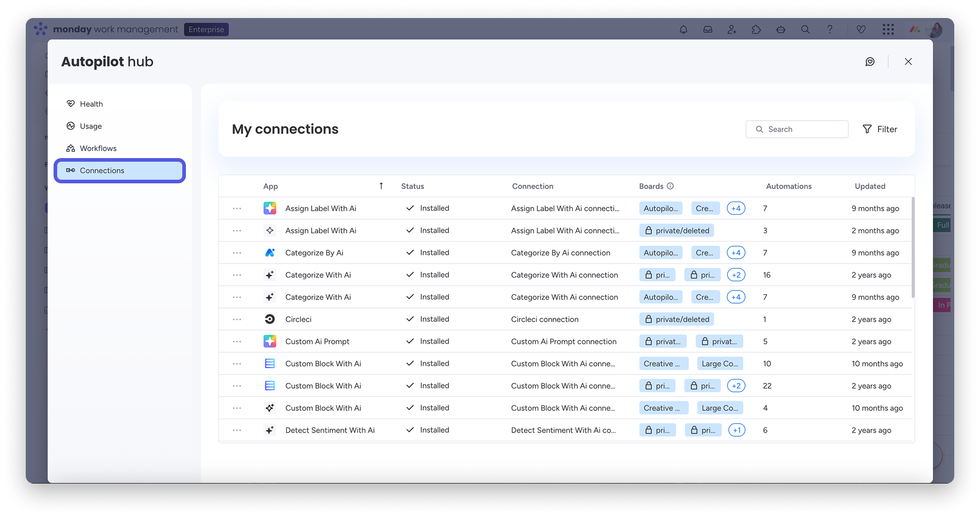
Task: Click the "Circleci" app name
Action: pos(298,319)
